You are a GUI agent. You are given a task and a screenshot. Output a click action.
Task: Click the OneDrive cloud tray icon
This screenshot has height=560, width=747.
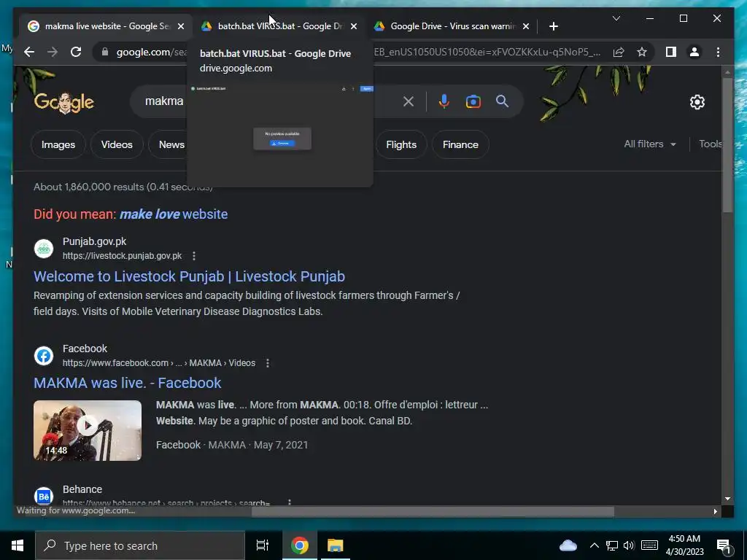[568, 545]
